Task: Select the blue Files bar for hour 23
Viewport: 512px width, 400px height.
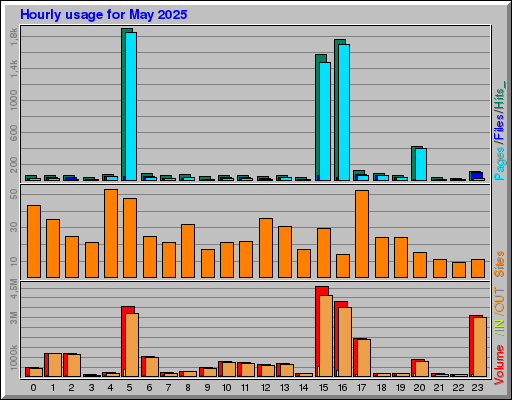Action: click(x=477, y=176)
